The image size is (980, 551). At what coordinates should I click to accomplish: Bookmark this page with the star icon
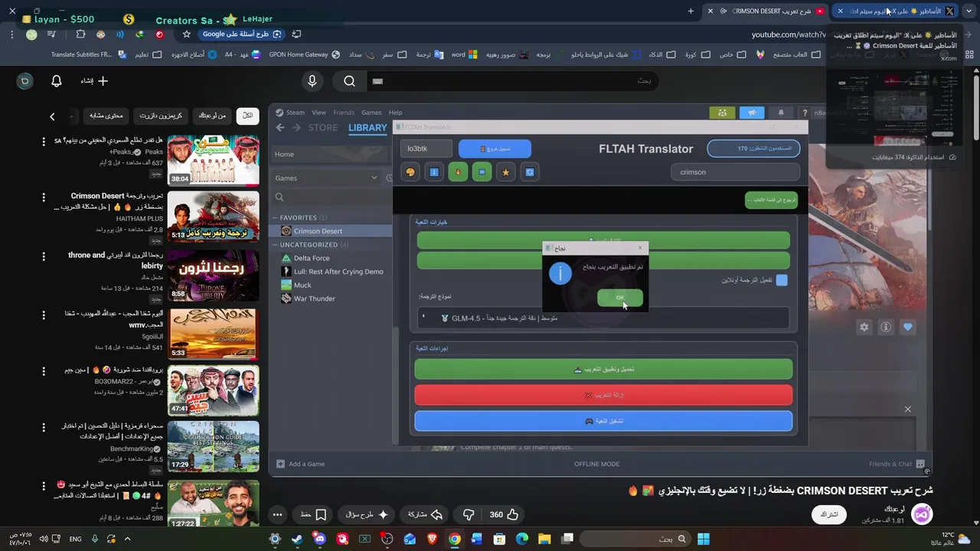pos(186,34)
